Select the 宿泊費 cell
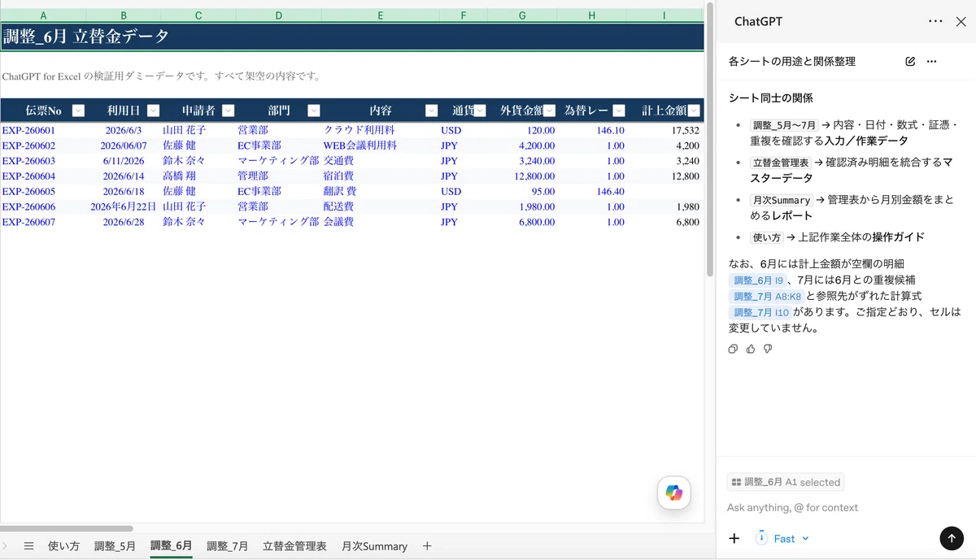Image resolution: width=976 pixels, height=560 pixels. [x=381, y=176]
